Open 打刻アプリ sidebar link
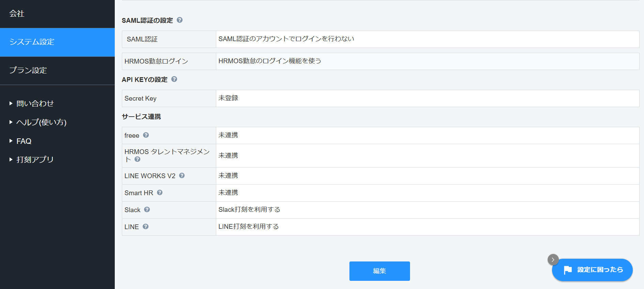Screen dimensions: 644x289 point(35,159)
